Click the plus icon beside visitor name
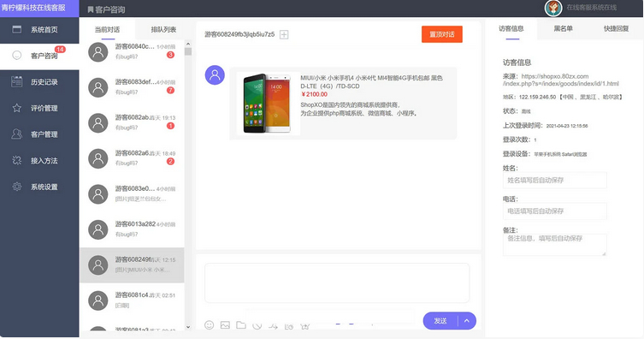The image size is (644, 339). pyautogui.click(x=284, y=34)
